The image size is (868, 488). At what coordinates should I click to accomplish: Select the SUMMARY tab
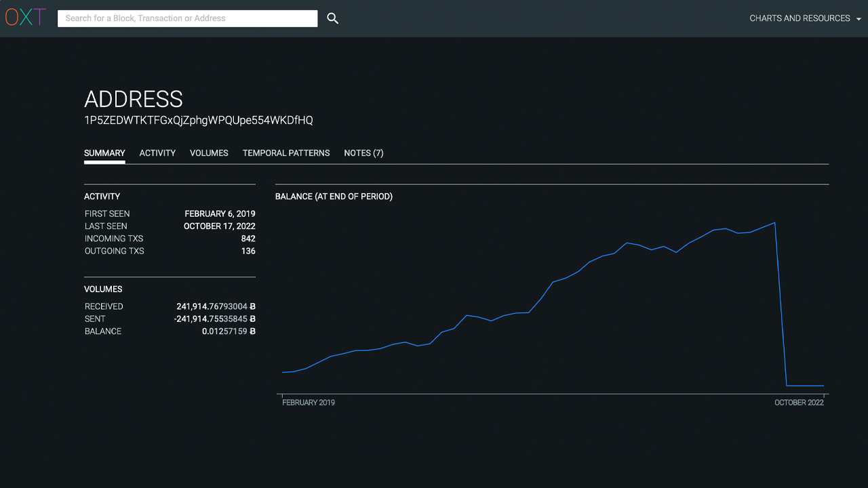pyautogui.click(x=104, y=153)
